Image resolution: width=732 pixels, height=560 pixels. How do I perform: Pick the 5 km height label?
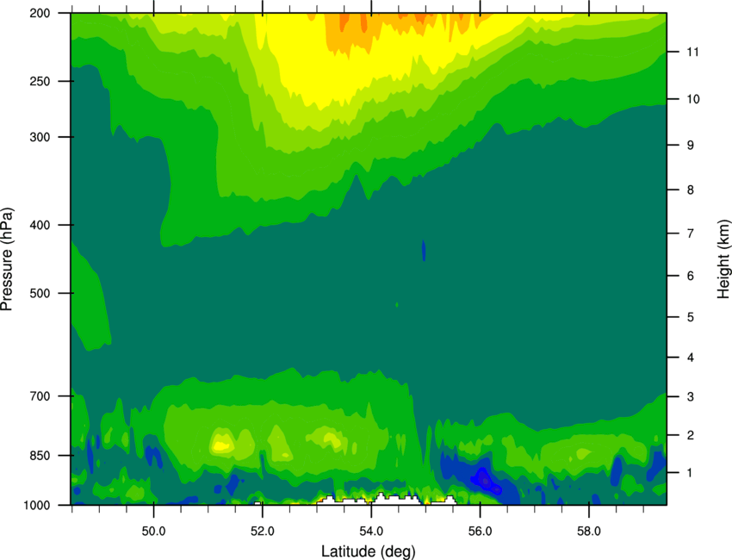coord(691,317)
